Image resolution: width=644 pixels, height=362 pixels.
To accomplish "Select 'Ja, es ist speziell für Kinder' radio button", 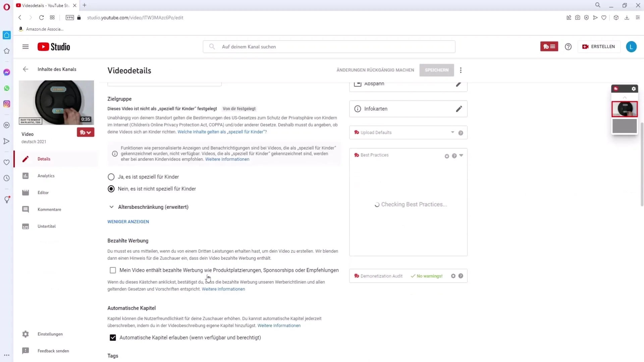I will (x=111, y=176).
